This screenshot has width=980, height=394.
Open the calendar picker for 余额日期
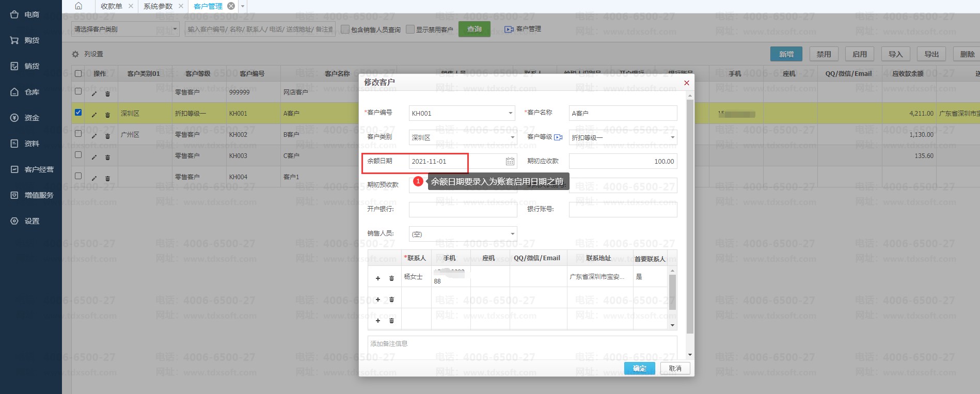(x=510, y=162)
